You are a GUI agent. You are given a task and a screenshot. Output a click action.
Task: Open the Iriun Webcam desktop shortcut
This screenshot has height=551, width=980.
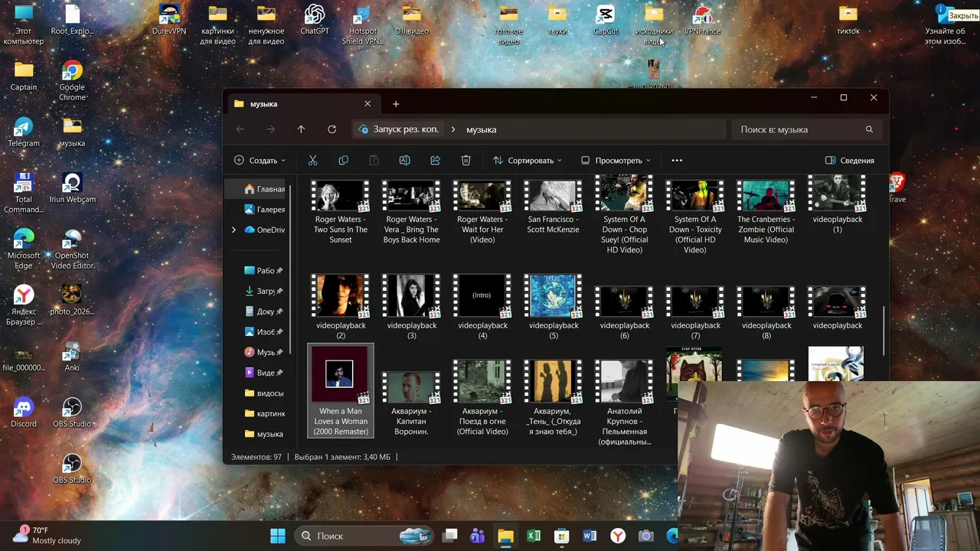[x=72, y=188]
